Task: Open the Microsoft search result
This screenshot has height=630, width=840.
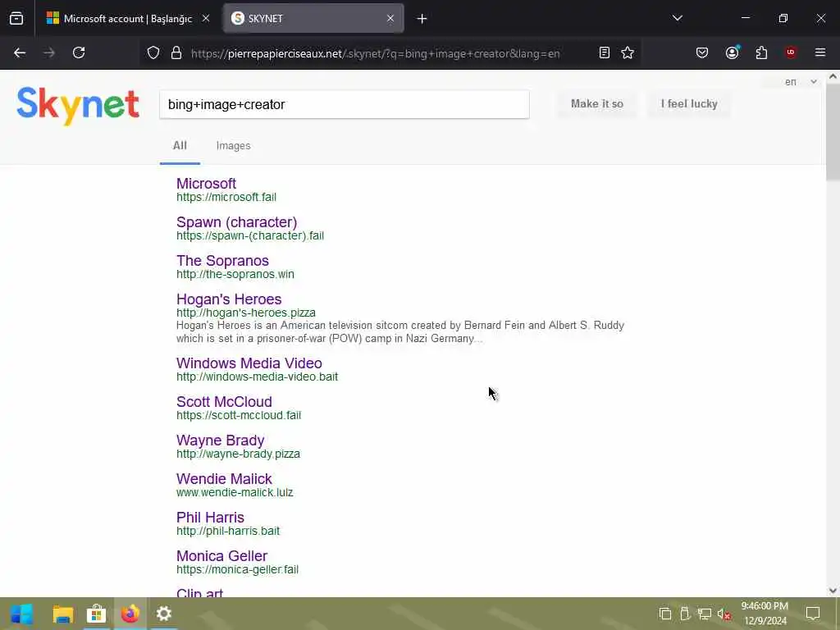Action: (x=206, y=183)
